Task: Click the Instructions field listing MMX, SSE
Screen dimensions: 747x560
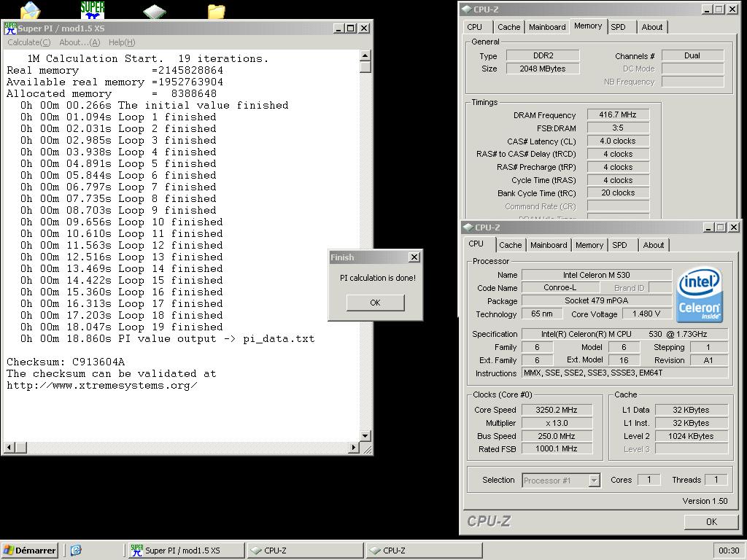Action: 625,373
